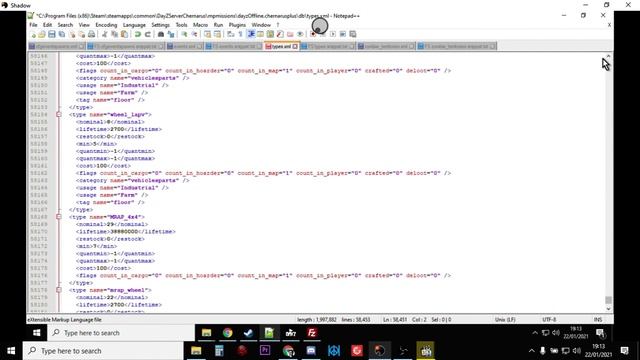Image resolution: width=640 pixels, height=360 pixels.
Task: Open the Document Map panel icon
Action: coord(270,34)
